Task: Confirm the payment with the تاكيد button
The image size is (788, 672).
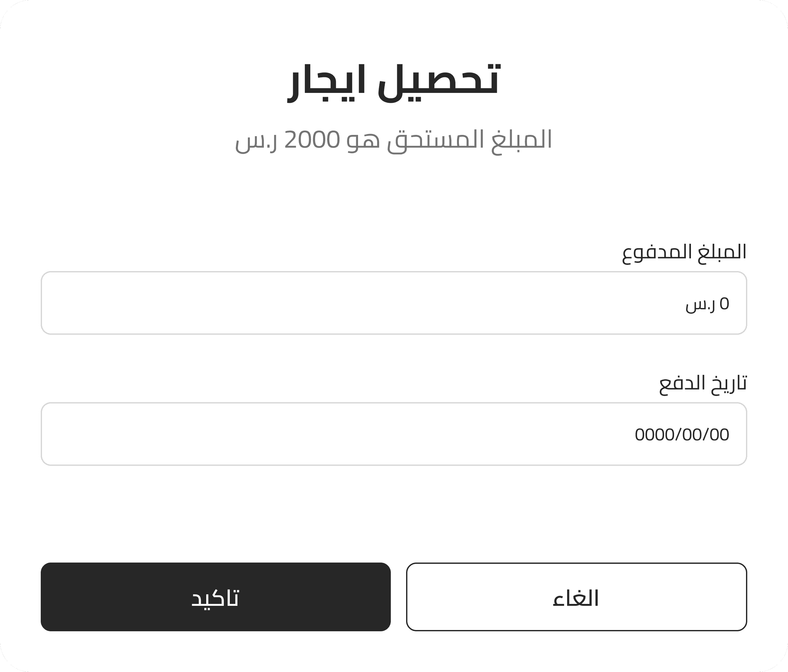Action: pyautogui.click(x=216, y=597)
